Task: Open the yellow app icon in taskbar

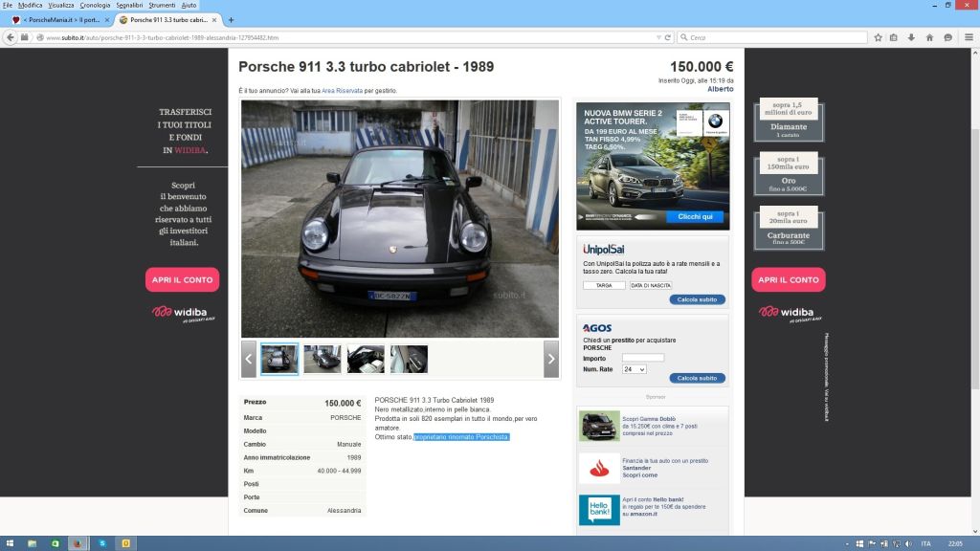Action: click(125, 543)
